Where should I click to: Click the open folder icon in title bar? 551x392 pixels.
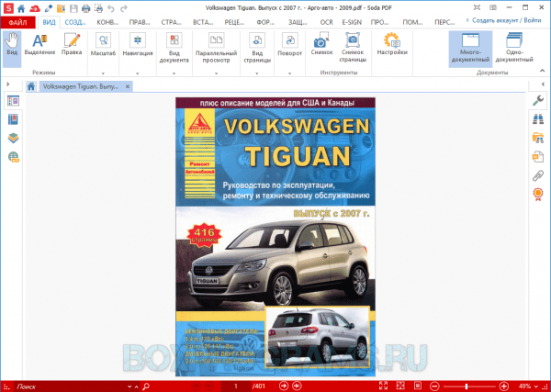click(x=61, y=7)
